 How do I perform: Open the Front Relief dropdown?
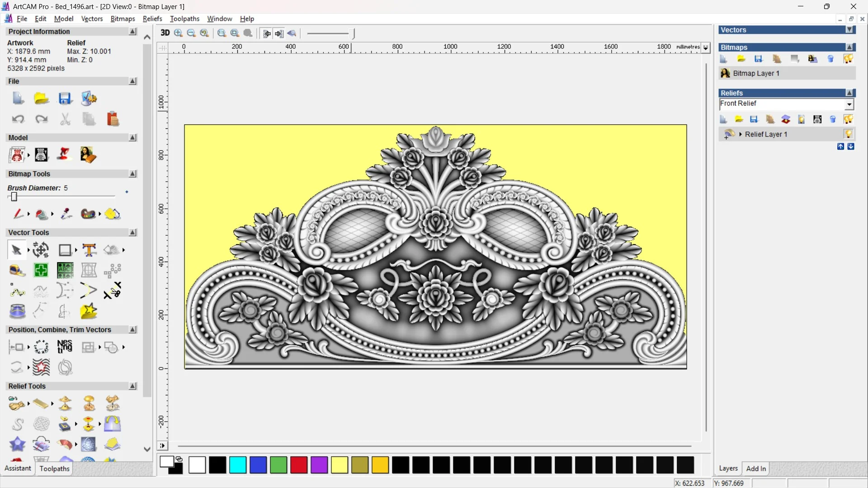[x=849, y=104]
